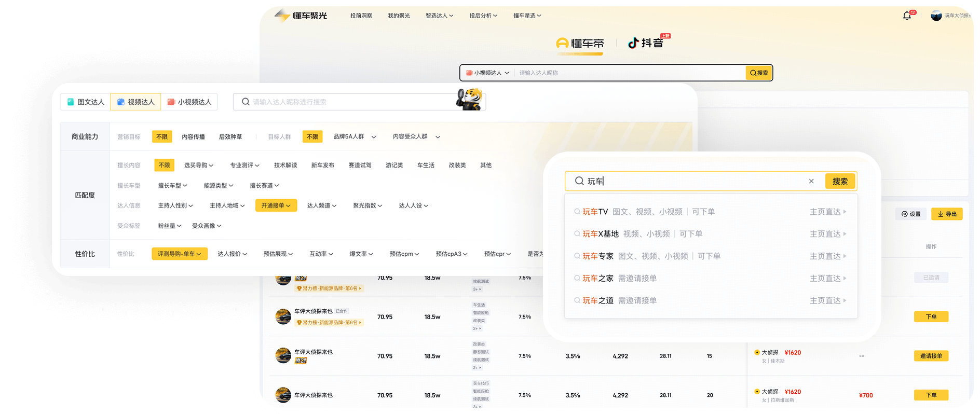980x414 pixels.
Task: Expand 能源类型 dropdown
Action: click(219, 186)
